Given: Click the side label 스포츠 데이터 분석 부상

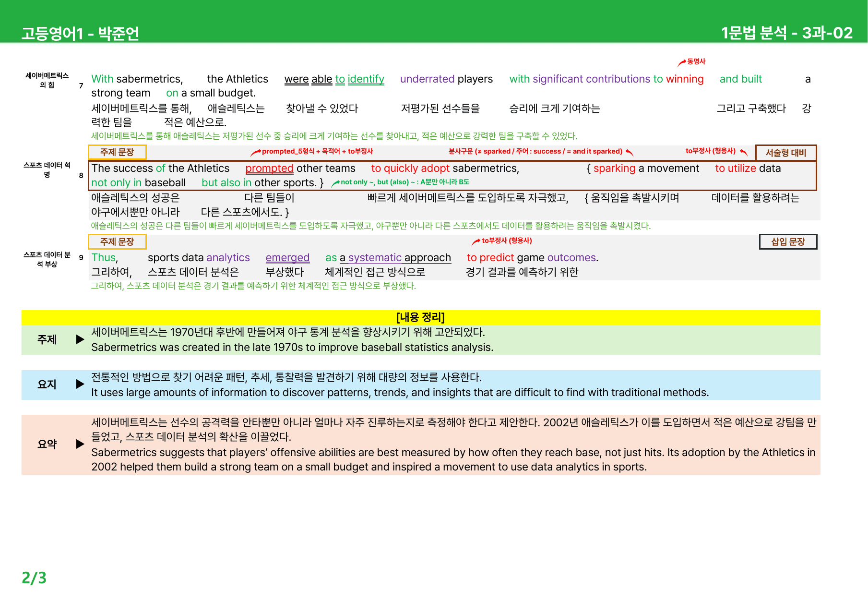Looking at the screenshot, I should tap(47, 259).
